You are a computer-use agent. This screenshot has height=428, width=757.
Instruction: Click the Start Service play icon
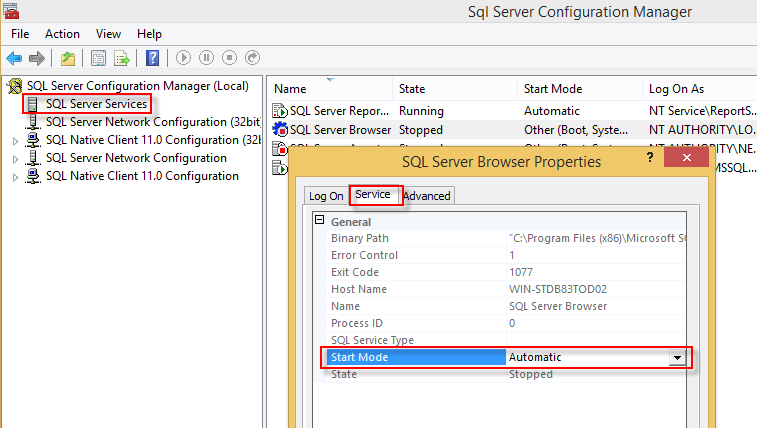[183, 58]
